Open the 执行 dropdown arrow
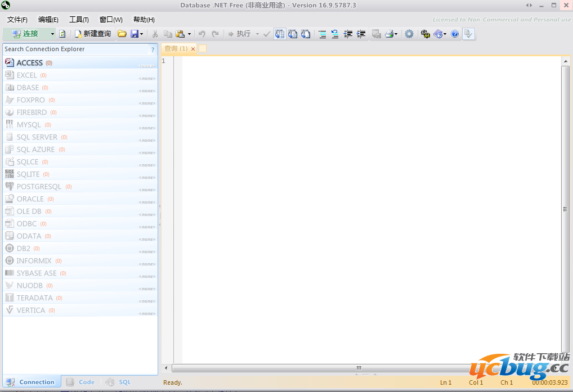The width and height of the screenshot is (573, 392). pyautogui.click(x=257, y=34)
